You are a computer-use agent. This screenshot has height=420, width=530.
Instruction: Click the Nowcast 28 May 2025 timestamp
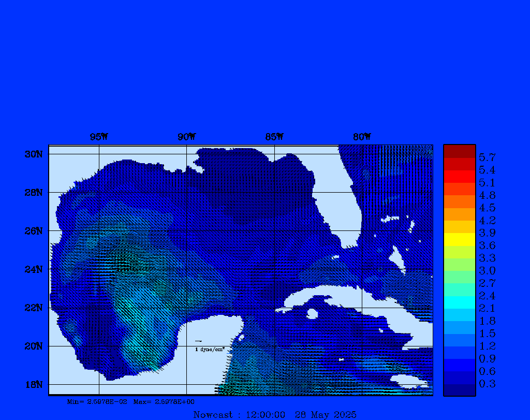[x=274, y=414]
